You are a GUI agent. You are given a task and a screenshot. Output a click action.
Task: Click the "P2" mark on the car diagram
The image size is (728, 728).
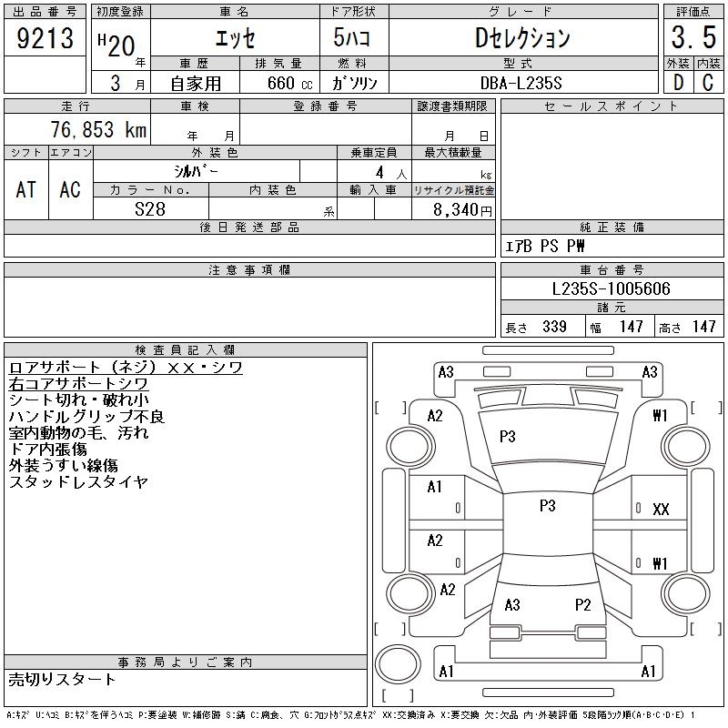click(582, 604)
